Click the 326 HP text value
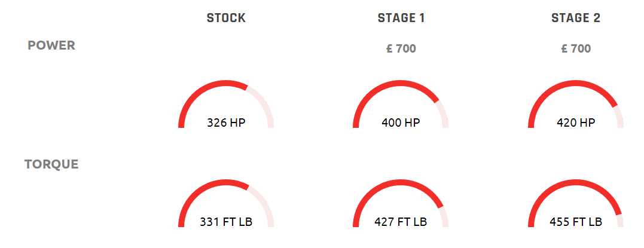The height and width of the screenshot is (248, 644). [226, 123]
